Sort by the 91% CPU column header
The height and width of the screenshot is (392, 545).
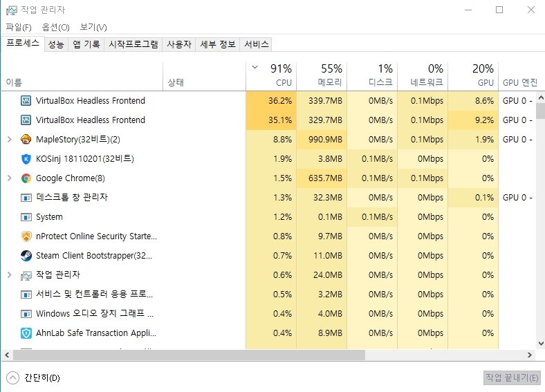click(271, 77)
